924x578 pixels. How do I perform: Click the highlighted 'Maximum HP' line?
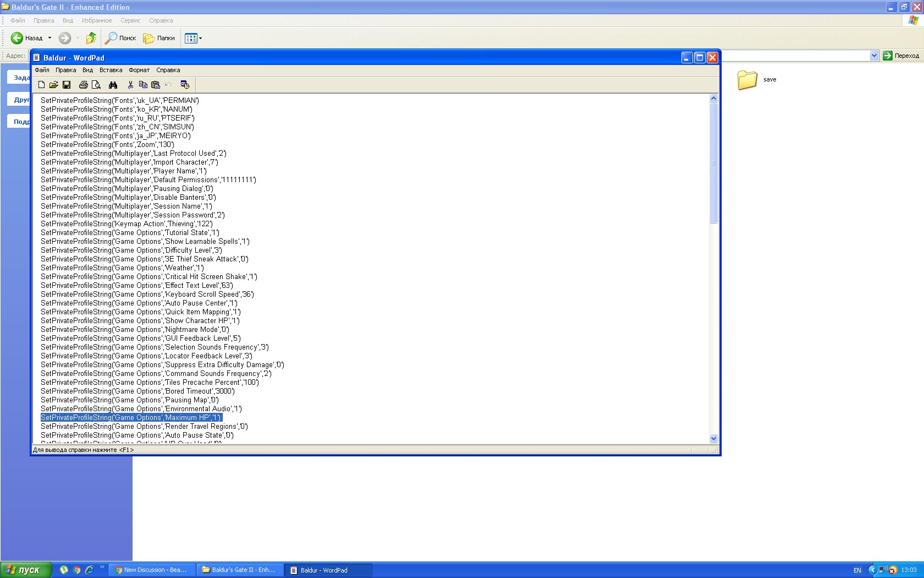(x=131, y=417)
